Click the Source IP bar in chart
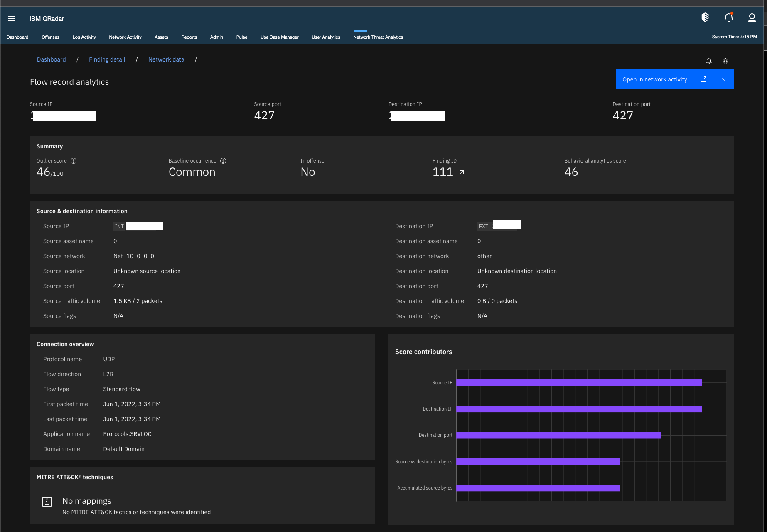767x532 pixels. [x=579, y=383]
